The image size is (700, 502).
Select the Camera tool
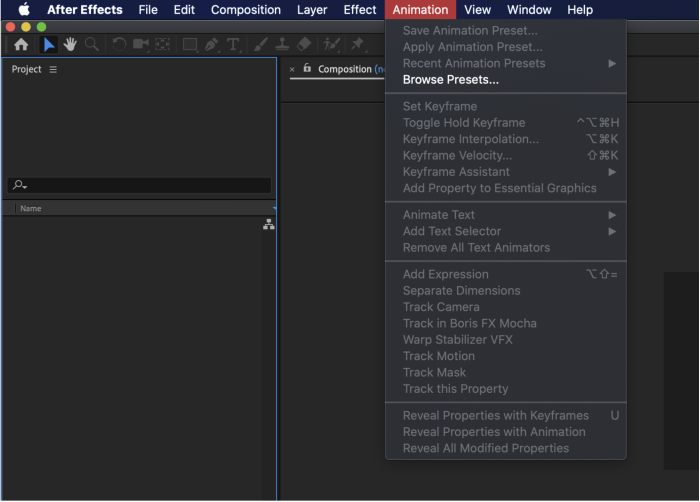coord(141,44)
